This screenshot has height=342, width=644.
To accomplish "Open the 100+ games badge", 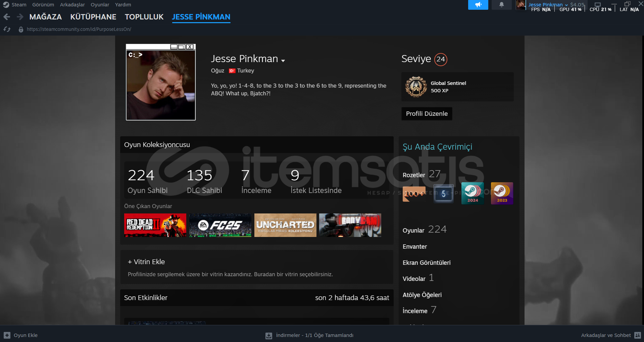I will click(x=414, y=194).
